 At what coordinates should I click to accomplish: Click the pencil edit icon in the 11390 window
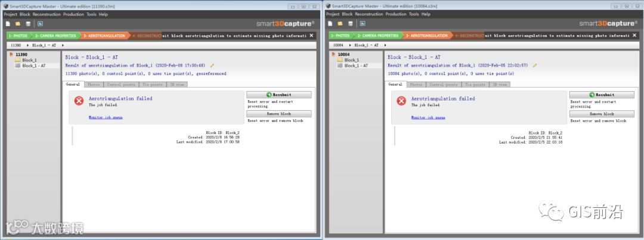(212, 66)
